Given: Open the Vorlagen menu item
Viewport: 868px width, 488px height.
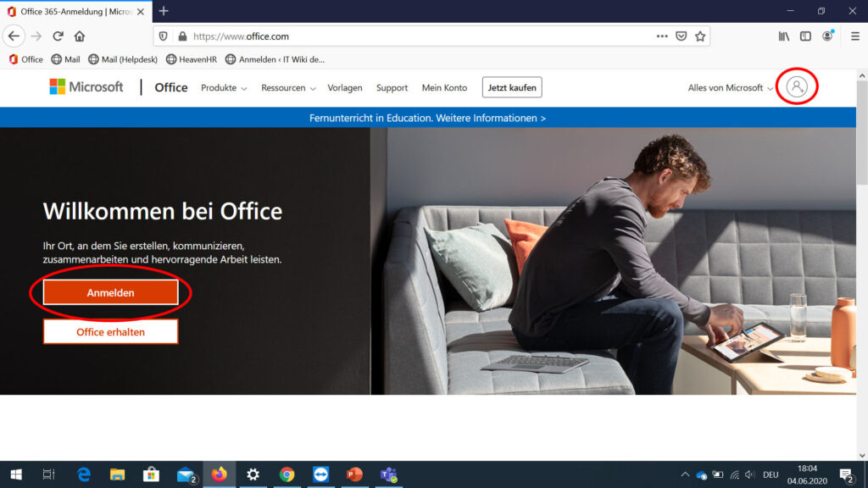Looking at the screenshot, I should pyautogui.click(x=345, y=88).
